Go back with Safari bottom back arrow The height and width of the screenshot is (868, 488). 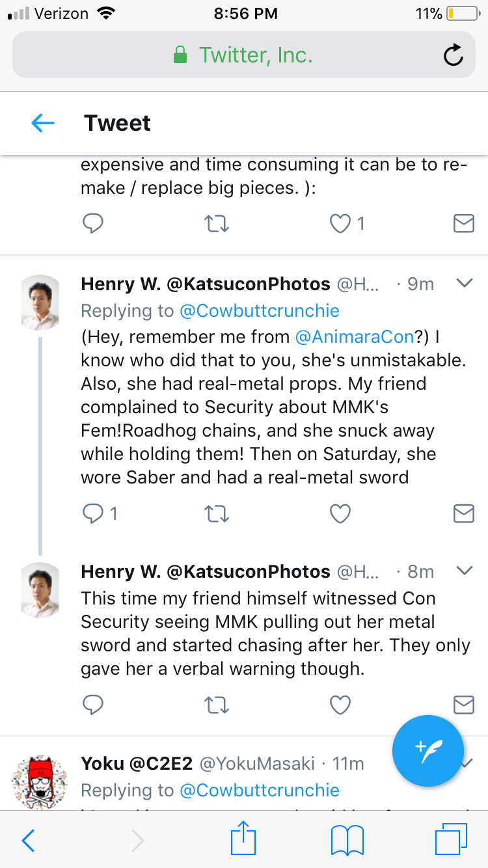[29, 841]
